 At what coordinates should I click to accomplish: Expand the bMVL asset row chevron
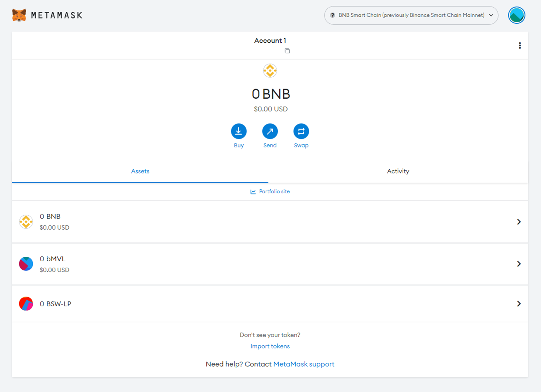[x=519, y=264]
